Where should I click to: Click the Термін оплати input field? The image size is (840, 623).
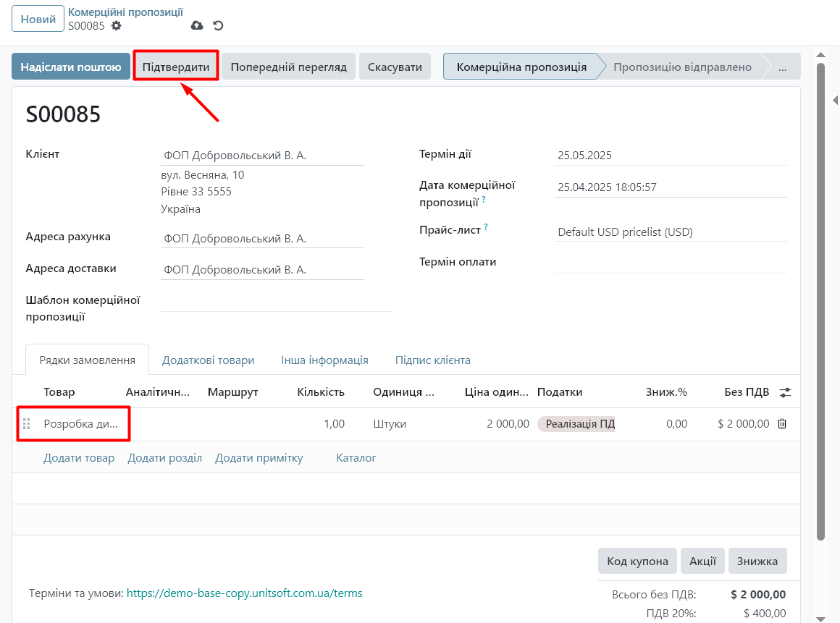(x=670, y=263)
